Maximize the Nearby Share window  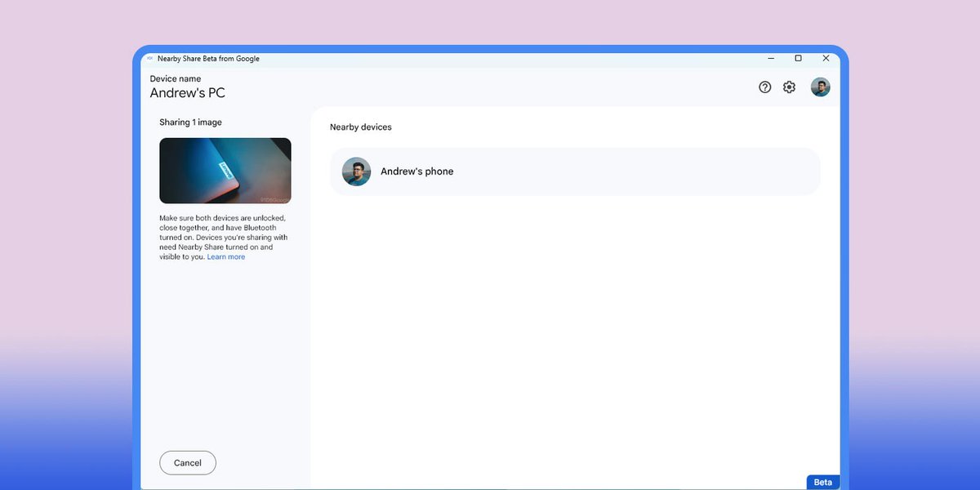tap(798, 58)
